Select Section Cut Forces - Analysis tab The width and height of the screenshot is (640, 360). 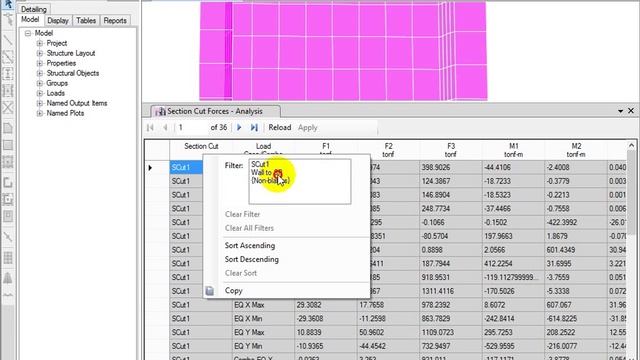tap(215, 111)
